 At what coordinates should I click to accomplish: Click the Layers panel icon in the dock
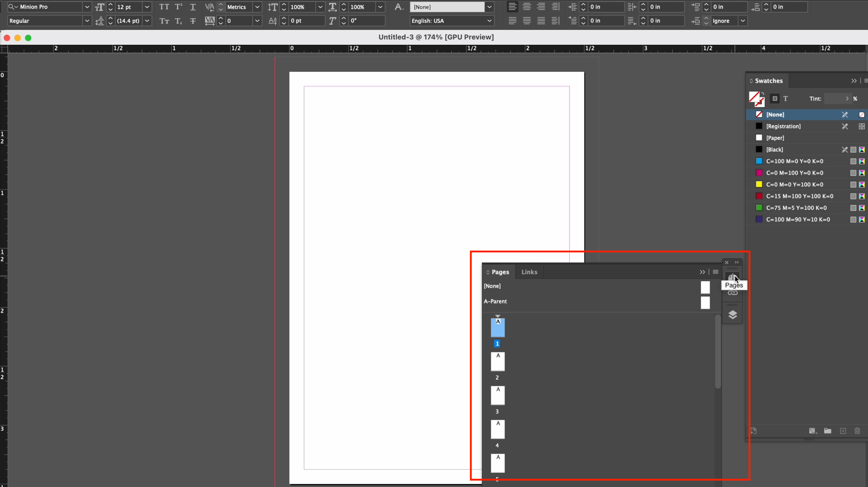click(x=733, y=314)
